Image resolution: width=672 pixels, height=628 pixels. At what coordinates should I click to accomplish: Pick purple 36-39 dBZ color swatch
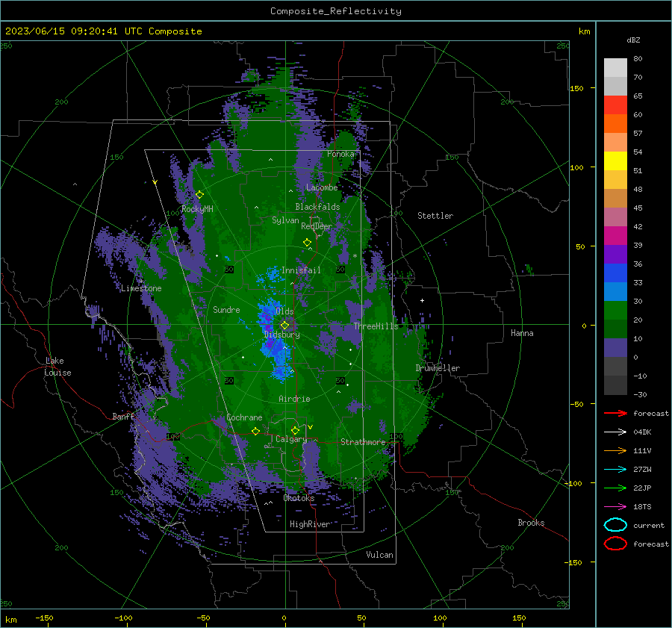click(x=615, y=255)
